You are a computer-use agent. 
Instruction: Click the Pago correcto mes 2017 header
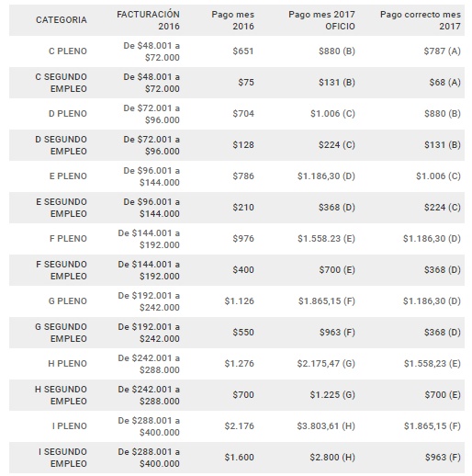point(421,20)
